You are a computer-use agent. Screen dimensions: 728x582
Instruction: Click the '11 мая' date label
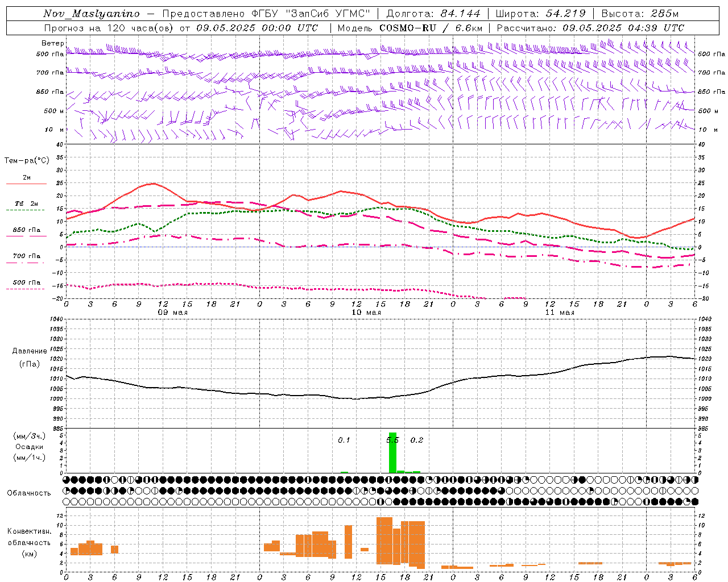[x=559, y=313]
